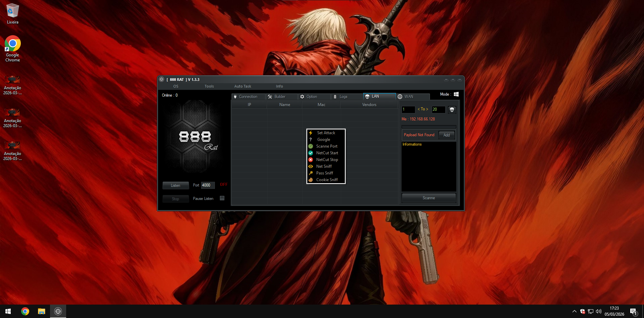644x318 pixels.
Task: Open the notification center icon
Action: pos(634,312)
